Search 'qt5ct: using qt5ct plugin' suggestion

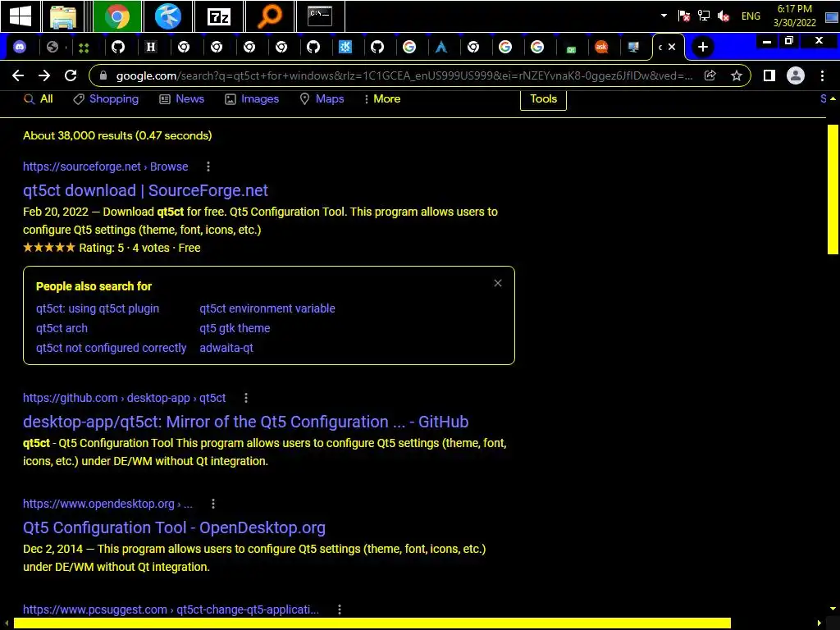click(98, 308)
